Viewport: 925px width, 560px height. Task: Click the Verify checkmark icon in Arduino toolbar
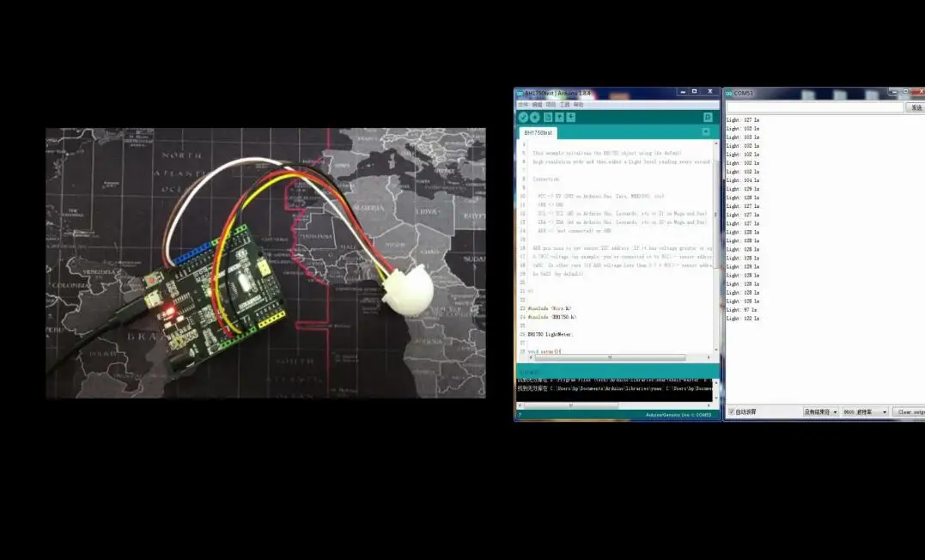click(523, 117)
